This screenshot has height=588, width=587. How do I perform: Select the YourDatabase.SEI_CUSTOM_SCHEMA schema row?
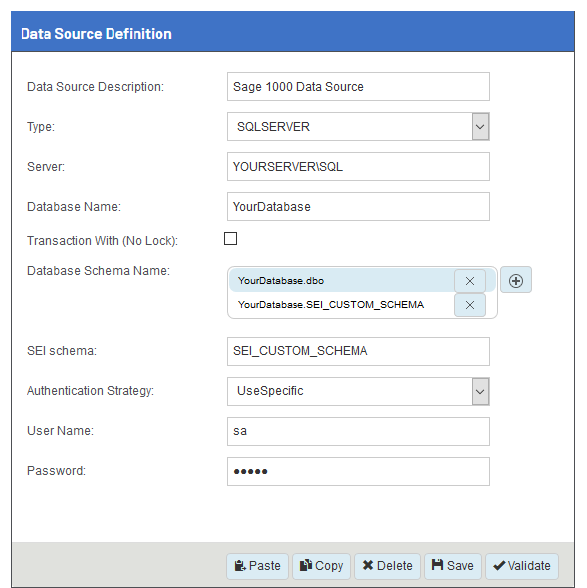coord(341,304)
